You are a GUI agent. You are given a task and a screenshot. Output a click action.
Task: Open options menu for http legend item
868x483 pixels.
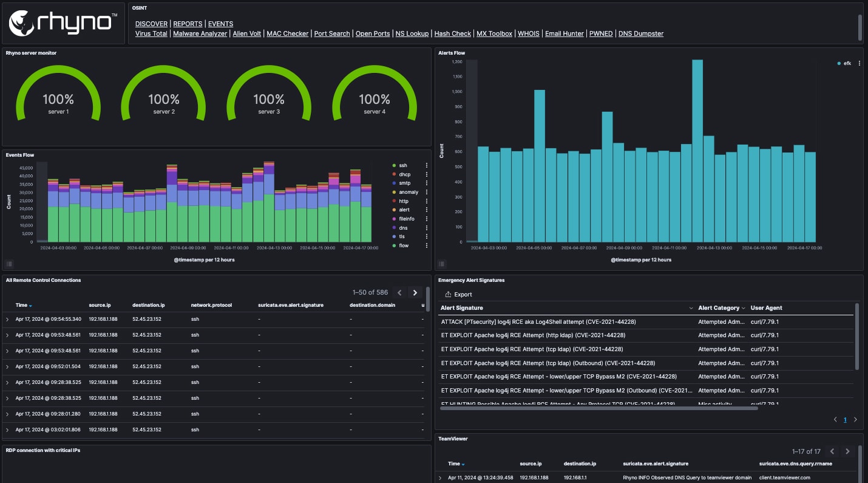coord(426,201)
